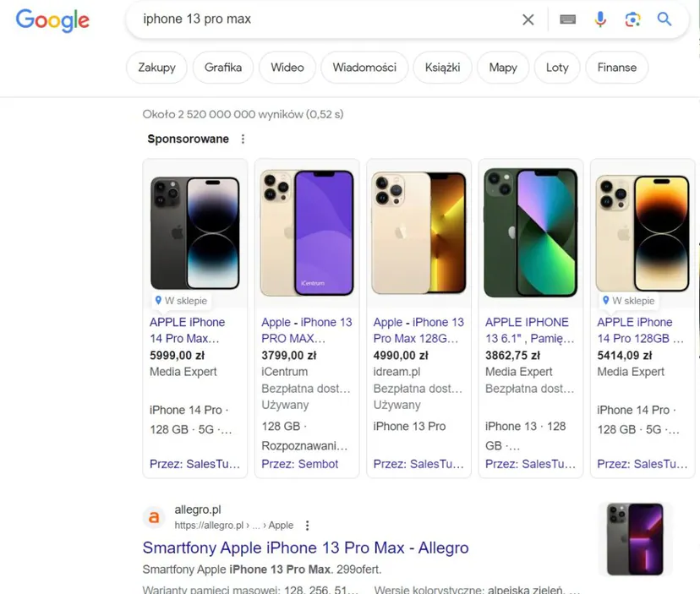Switch to the Wideo tab
The image size is (700, 594).
pyautogui.click(x=287, y=68)
